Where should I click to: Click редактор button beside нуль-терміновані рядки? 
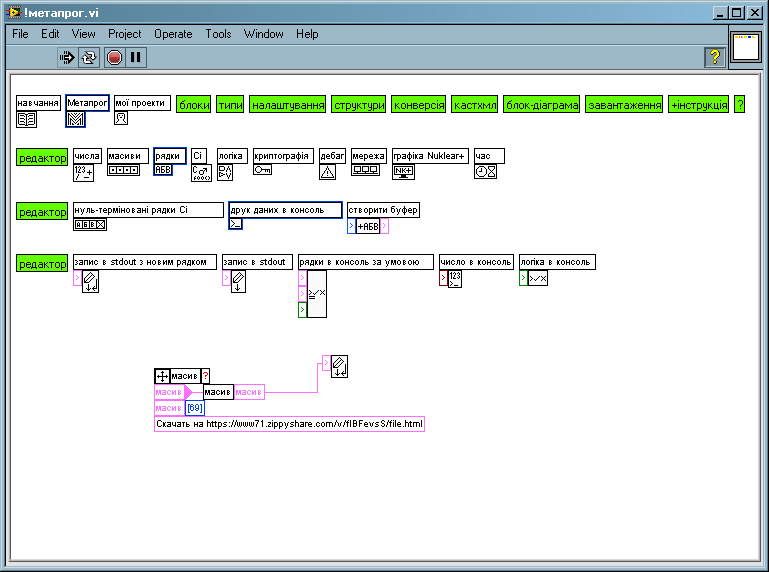pyautogui.click(x=42, y=211)
